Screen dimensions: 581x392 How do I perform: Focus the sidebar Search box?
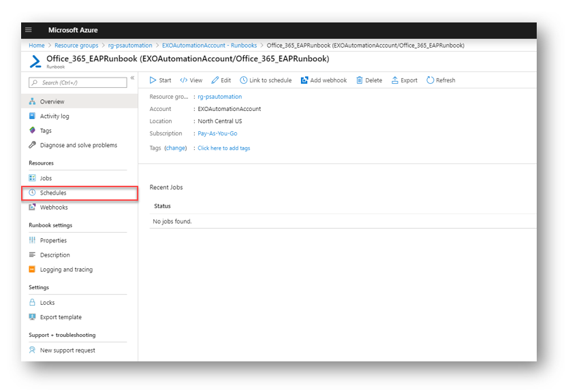pyautogui.click(x=78, y=82)
